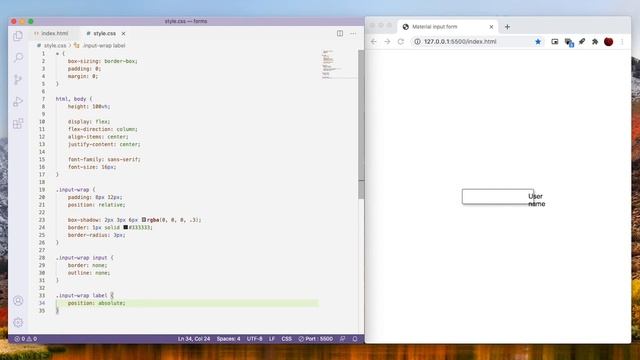Open the Run and Debug view
Viewport: 640px width, 360px height.
coord(18,102)
